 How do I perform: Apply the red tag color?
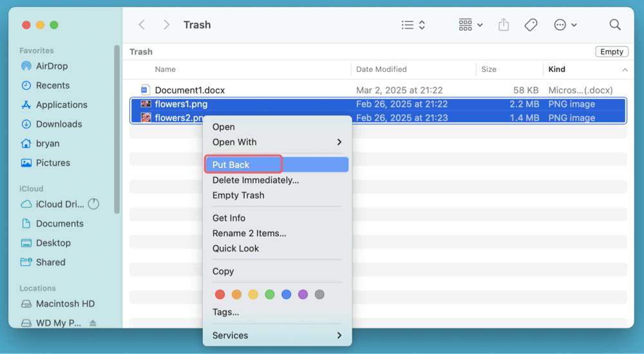(220, 294)
